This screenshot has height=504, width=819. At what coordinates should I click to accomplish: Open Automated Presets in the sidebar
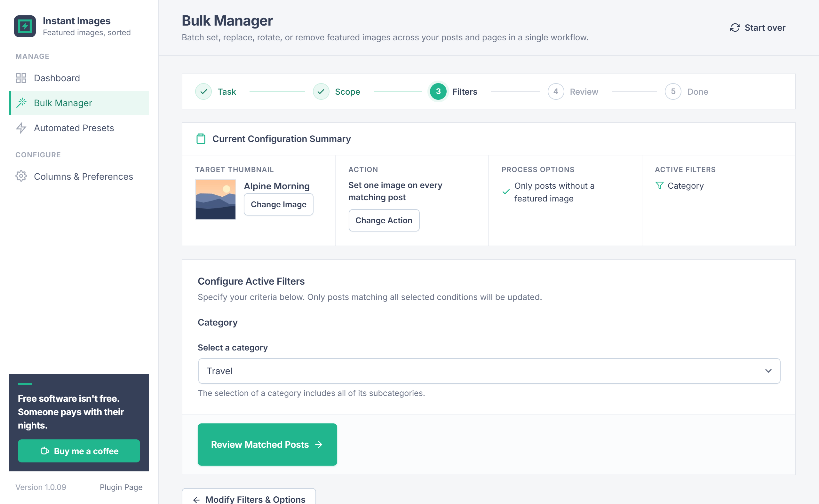(79, 128)
